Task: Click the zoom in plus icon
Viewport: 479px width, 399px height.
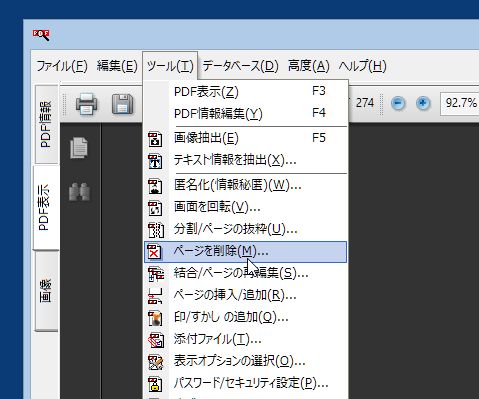Action: (x=423, y=103)
